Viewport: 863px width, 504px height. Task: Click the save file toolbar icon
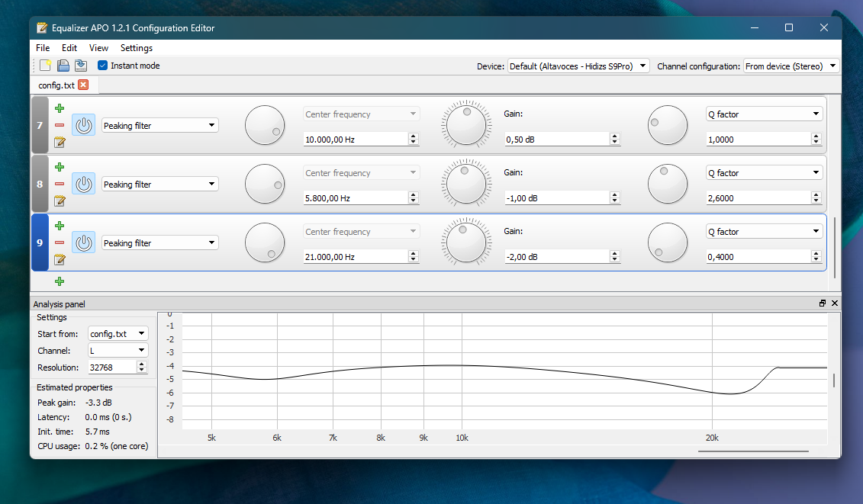click(63, 66)
